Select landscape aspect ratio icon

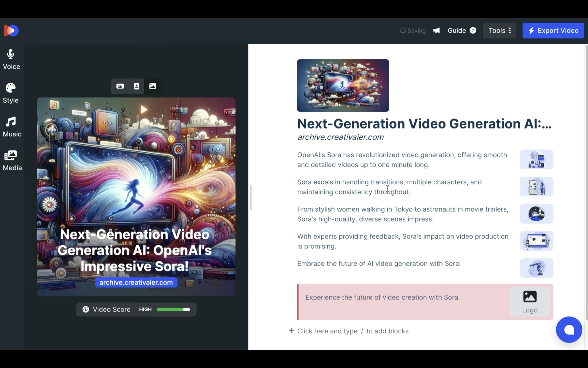pyautogui.click(x=120, y=86)
